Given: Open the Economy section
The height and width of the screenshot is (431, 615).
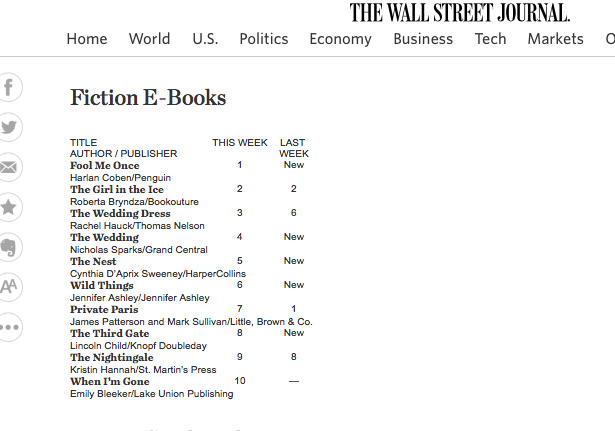Looking at the screenshot, I should pos(340,39).
